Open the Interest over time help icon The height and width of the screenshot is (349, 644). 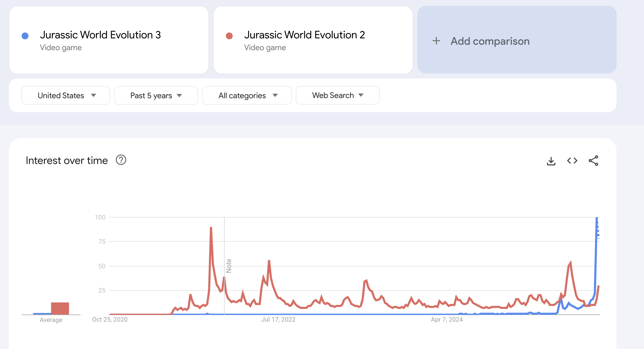121,160
